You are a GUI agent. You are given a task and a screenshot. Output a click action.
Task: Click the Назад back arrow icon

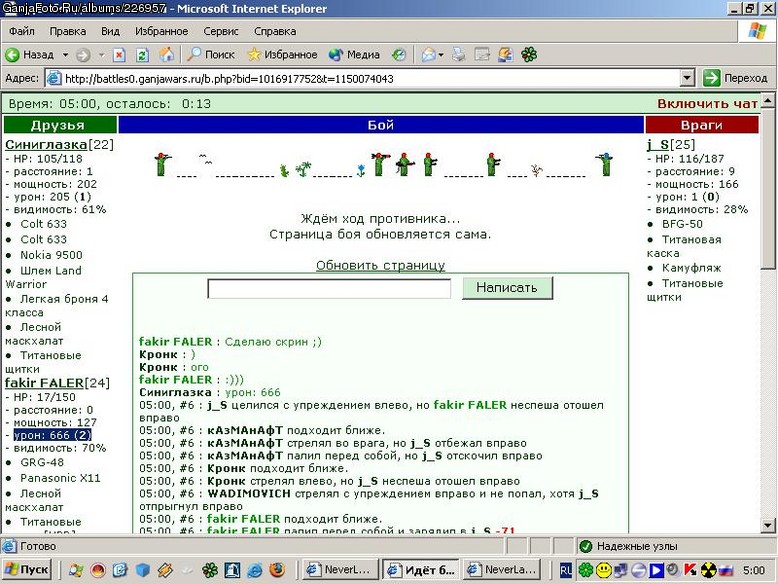[x=12, y=55]
